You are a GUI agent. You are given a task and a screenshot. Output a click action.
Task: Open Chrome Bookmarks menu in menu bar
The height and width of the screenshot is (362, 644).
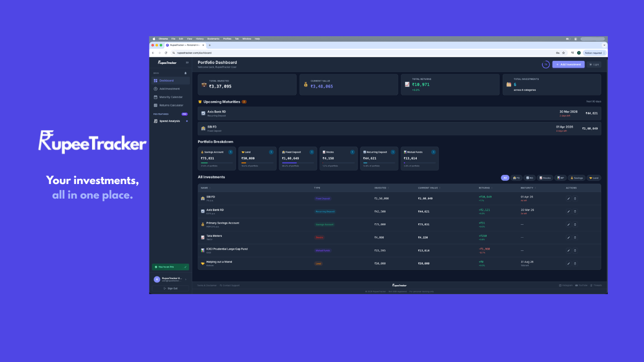(213, 39)
